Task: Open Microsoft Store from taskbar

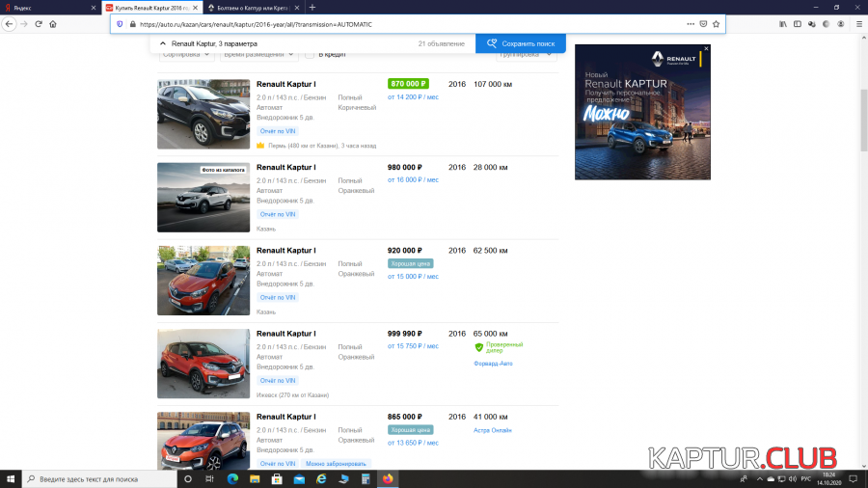Action: pyautogui.click(x=277, y=479)
